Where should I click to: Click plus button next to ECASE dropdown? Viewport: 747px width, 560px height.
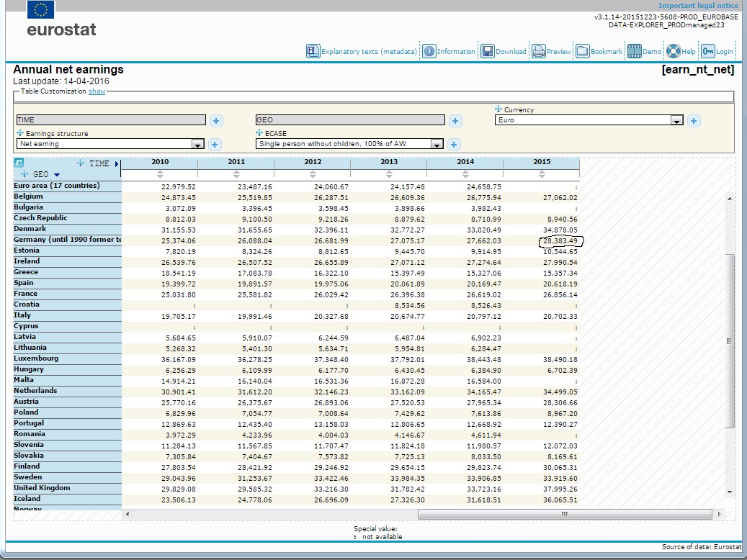pos(454,144)
